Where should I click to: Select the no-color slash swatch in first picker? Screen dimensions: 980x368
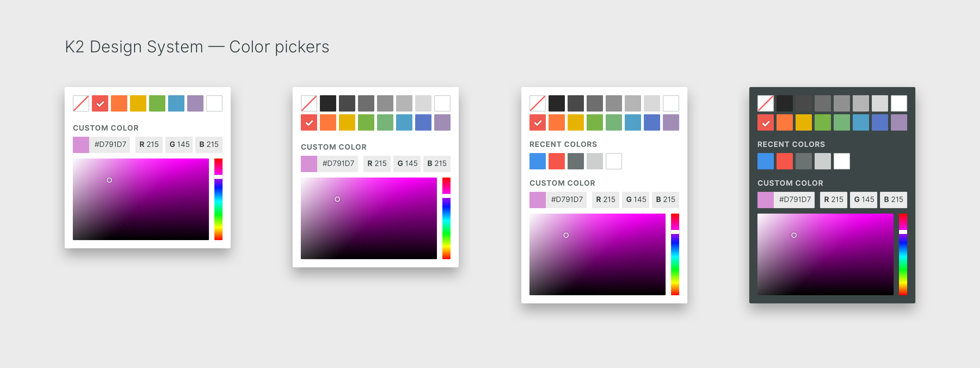81,103
